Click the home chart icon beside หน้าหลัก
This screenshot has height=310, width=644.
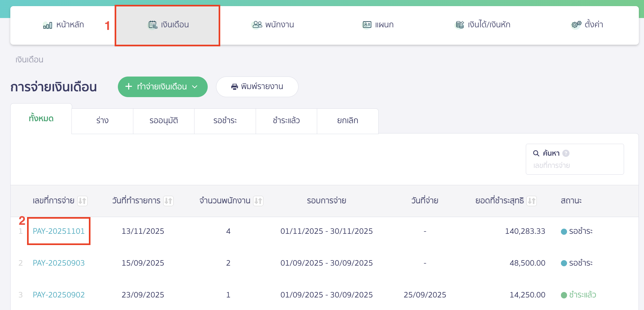pos(48,24)
